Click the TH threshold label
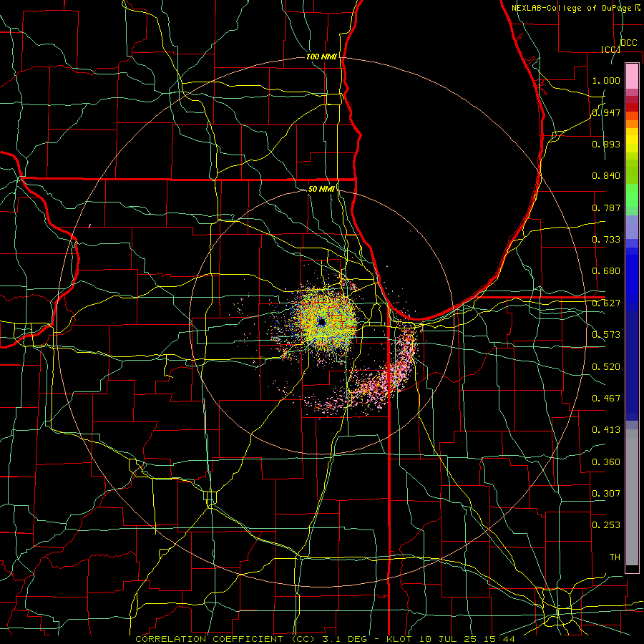This screenshot has width=644, height=644. coord(615,557)
